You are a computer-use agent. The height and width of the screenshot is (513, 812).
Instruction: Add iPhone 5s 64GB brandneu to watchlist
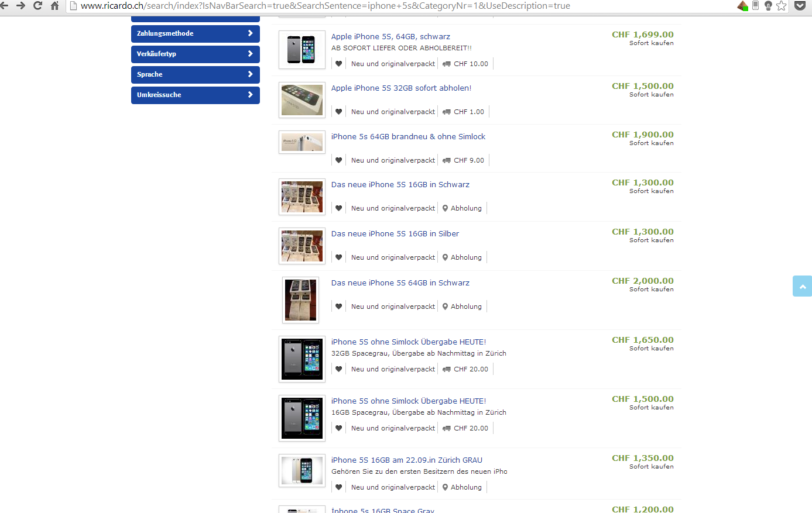338,160
